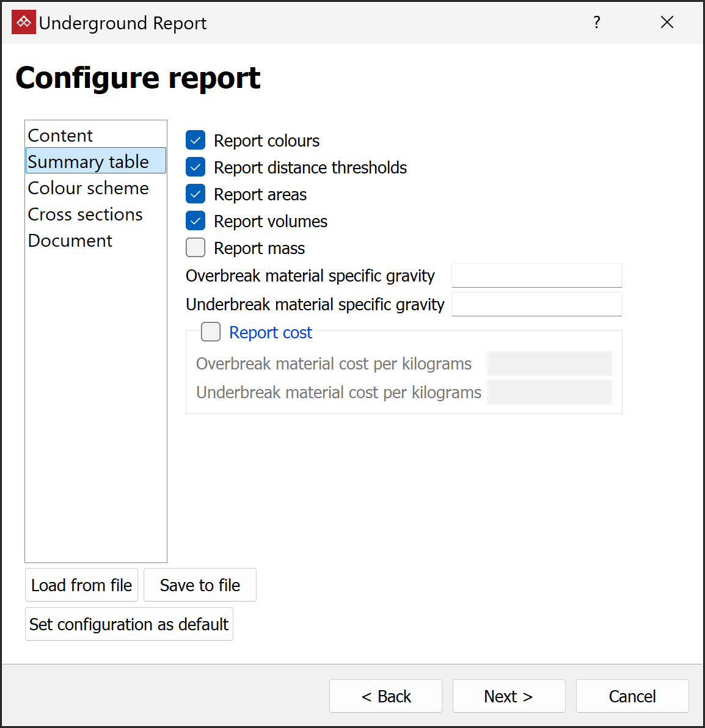Enable the Report mass checkbox
705x728 pixels.
195,248
